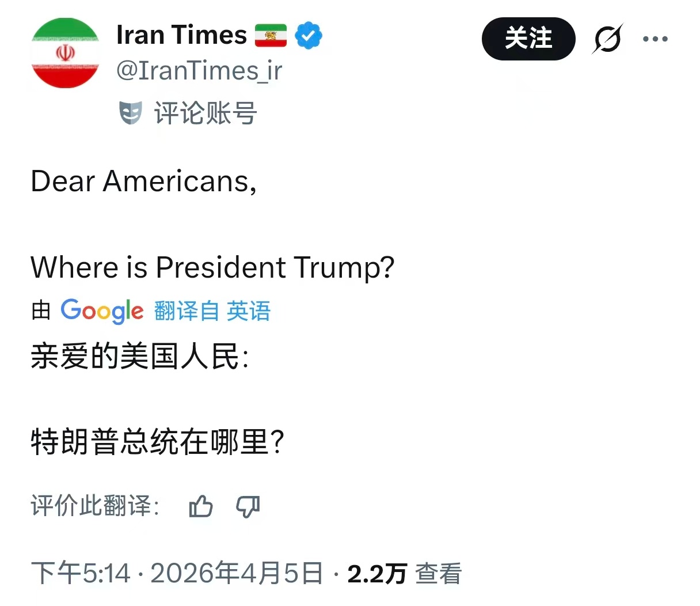Click the Grok icon beside the follow button
Screen dimensions: 700x606
coord(608,39)
